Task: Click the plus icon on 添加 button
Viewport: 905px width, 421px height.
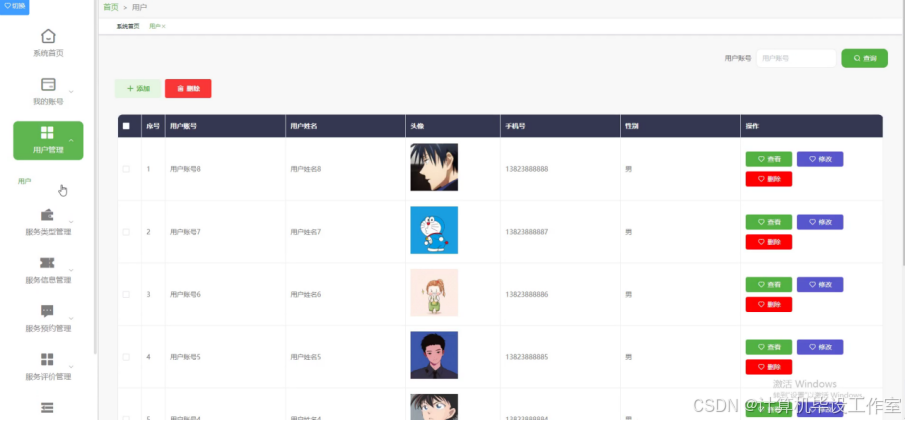Action: [130, 89]
